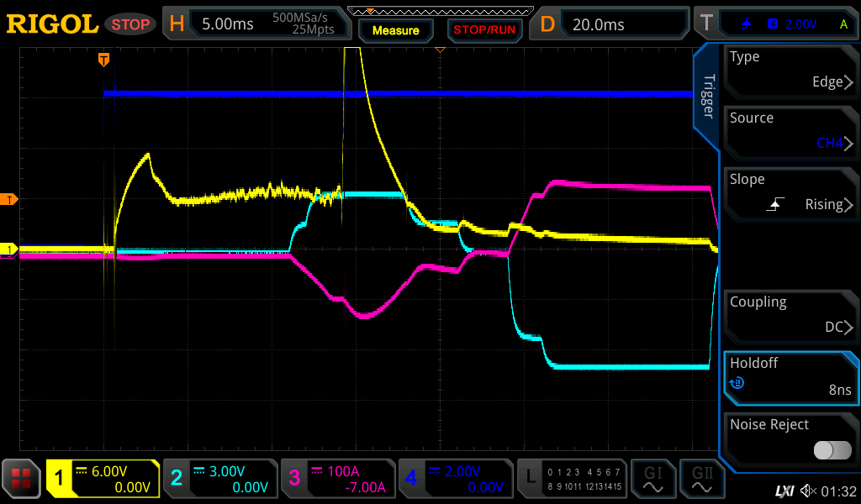Toggle channel 1 yellow 6.00V display
Viewport: 861px width, 504px height.
(x=103, y=480)
